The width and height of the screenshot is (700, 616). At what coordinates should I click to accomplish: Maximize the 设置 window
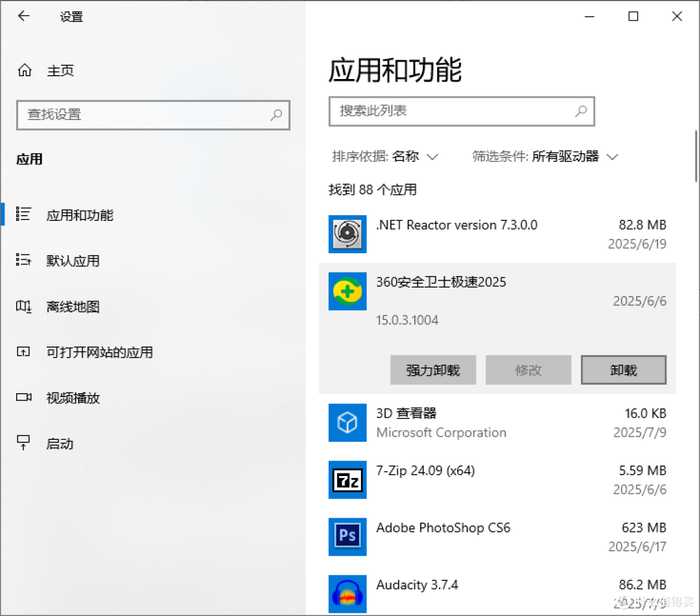633,16
